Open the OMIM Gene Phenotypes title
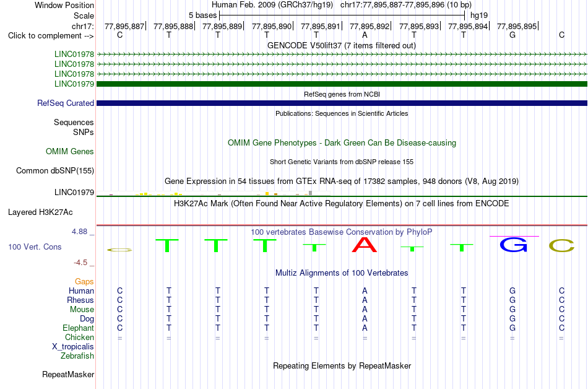 pos(342,143)
